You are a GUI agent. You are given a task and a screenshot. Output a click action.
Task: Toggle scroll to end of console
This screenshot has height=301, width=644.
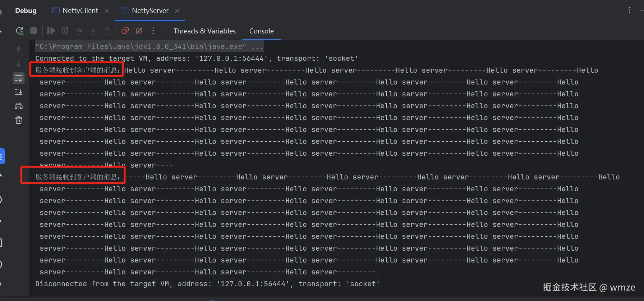(19, 92)
